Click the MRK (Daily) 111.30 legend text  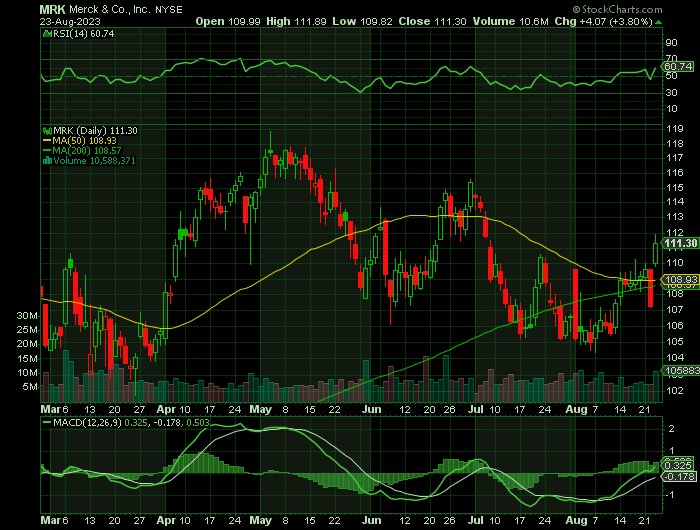(96, 131)
